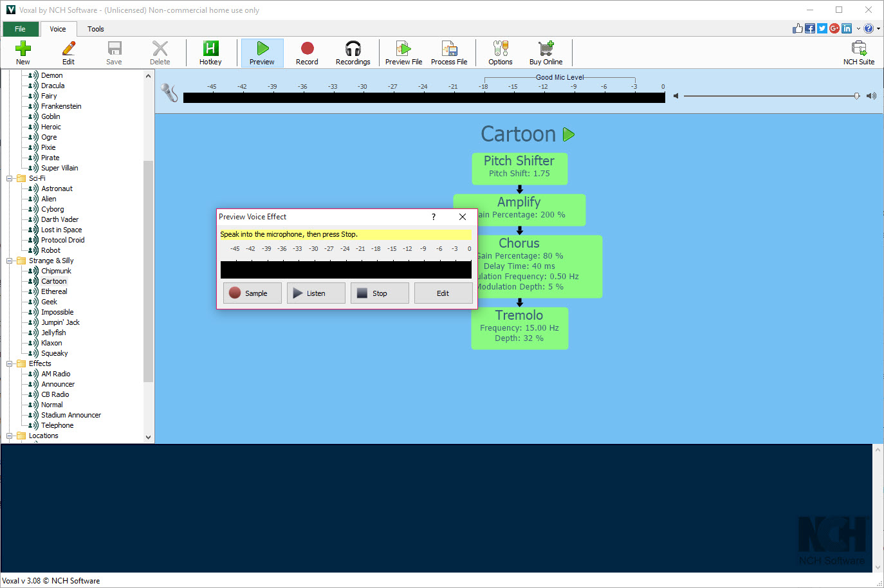Select Chipmunk voice in the list

(x=56, y=271)
